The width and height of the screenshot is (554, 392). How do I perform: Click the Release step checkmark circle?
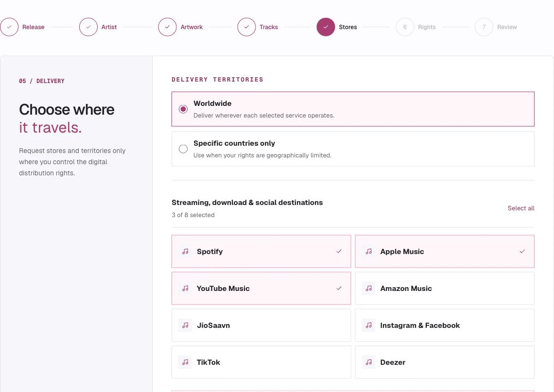point(9,27)
